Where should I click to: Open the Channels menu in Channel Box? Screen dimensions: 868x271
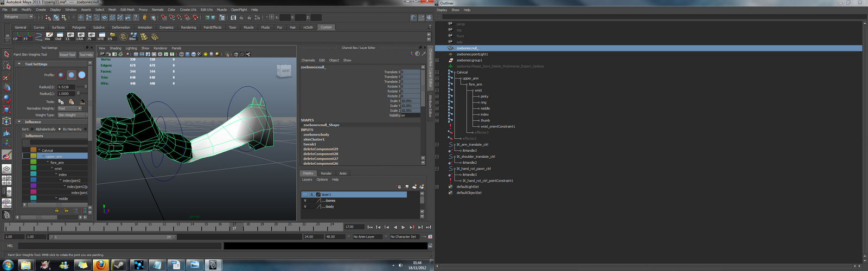[308, 60]
